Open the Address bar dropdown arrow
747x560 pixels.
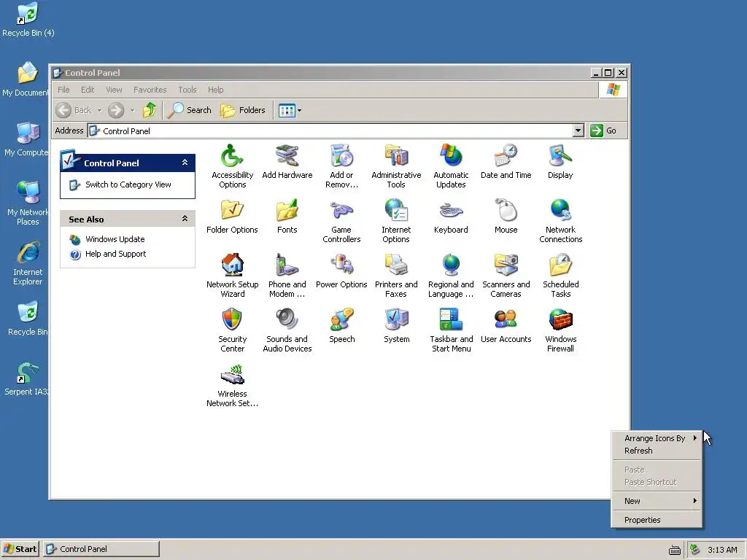coord(578,131)
